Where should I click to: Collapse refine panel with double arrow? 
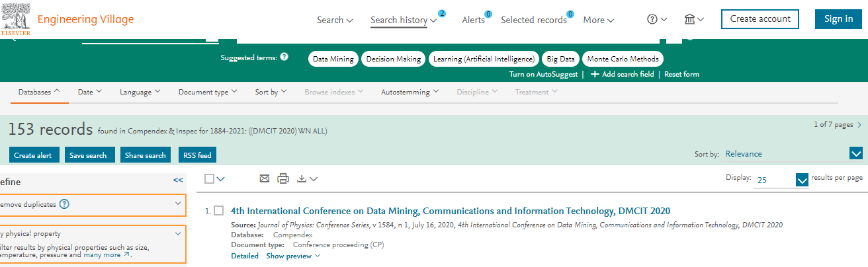click(x=178, y=180)
